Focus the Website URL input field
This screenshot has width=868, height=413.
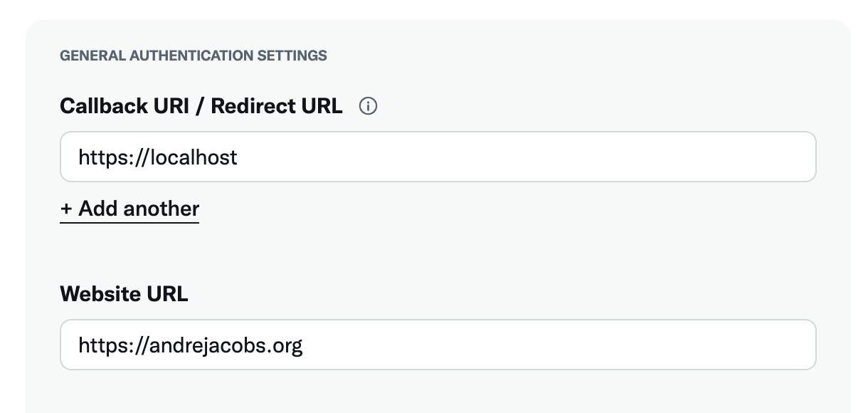click(x=438, y=345)
